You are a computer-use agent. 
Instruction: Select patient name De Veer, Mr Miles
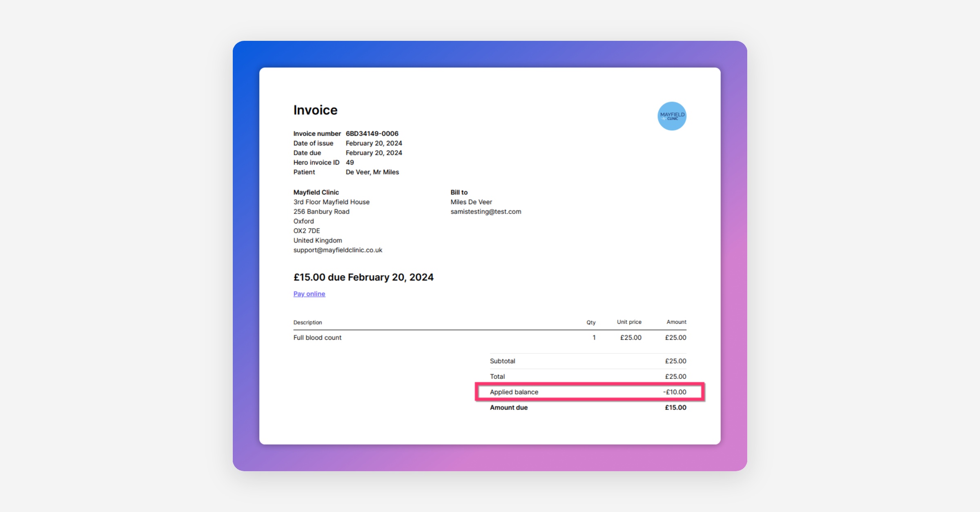[372, 172]
